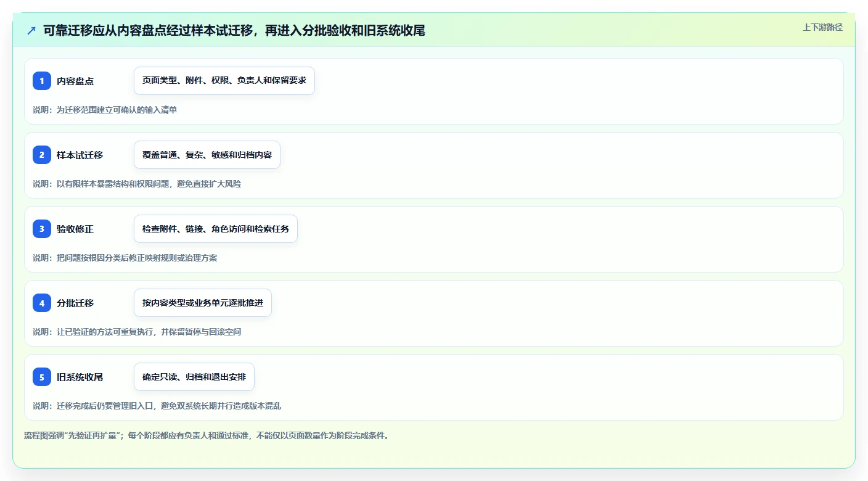Click the 检查附件、链接、角色访问 chip
The image size is (868, 481).
pyautogui.click(x=216, y=229)
